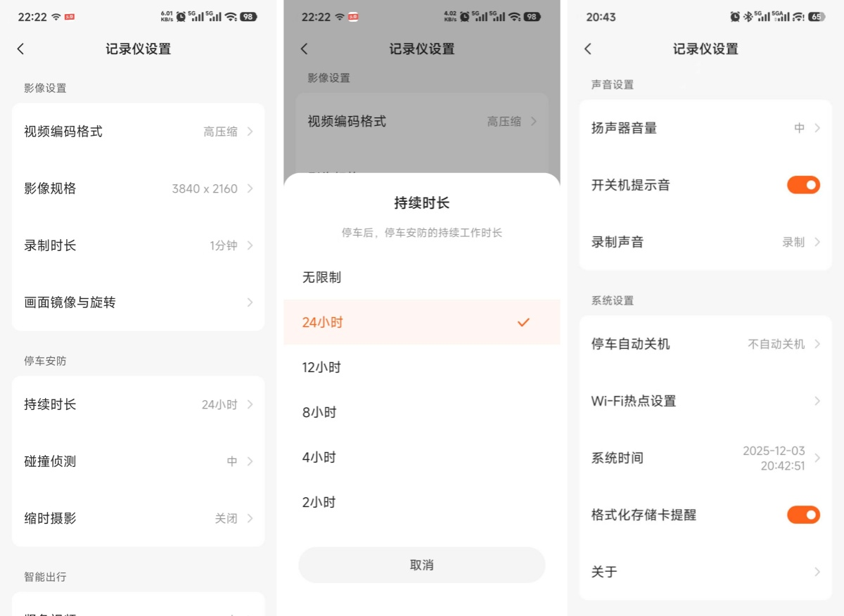Open the 碰撞侦测 sensitivity level setting

[x=138, y=461]
